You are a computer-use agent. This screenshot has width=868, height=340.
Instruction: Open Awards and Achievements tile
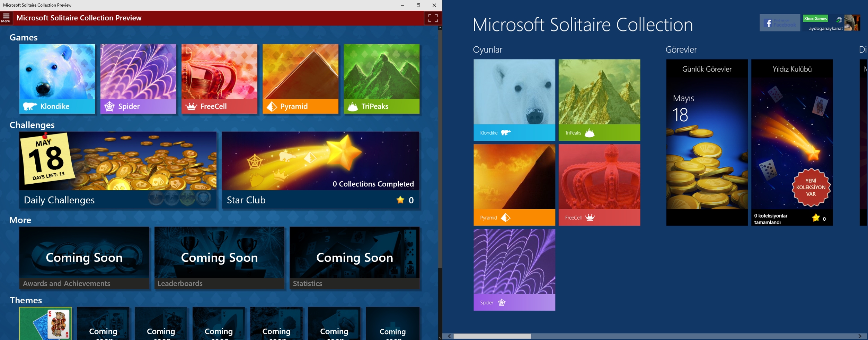pyautogui.click(x=84, y=258)
